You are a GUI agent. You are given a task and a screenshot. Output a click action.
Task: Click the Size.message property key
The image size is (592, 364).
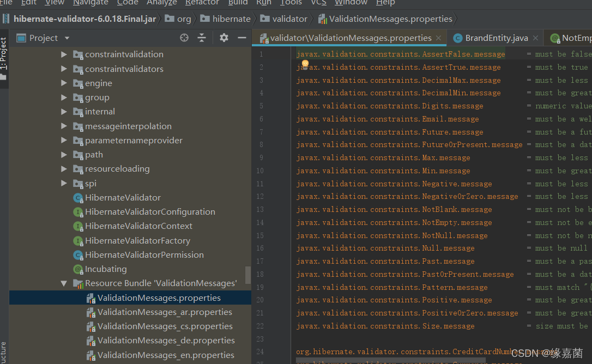(x=385, y=326)
